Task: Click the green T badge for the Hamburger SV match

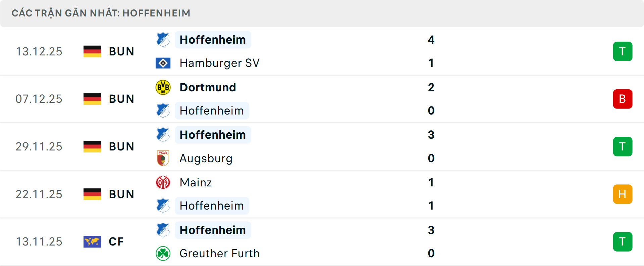Action: [623, 51]
